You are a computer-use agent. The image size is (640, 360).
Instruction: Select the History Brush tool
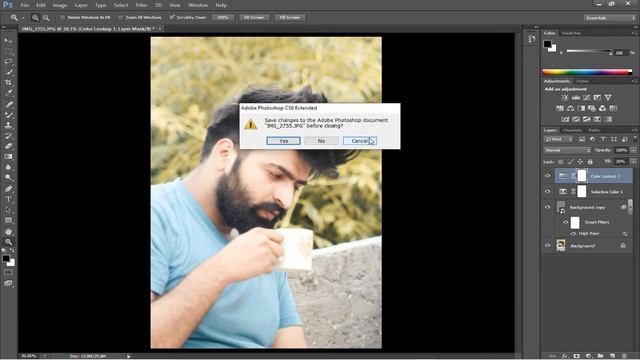[8, 136]
